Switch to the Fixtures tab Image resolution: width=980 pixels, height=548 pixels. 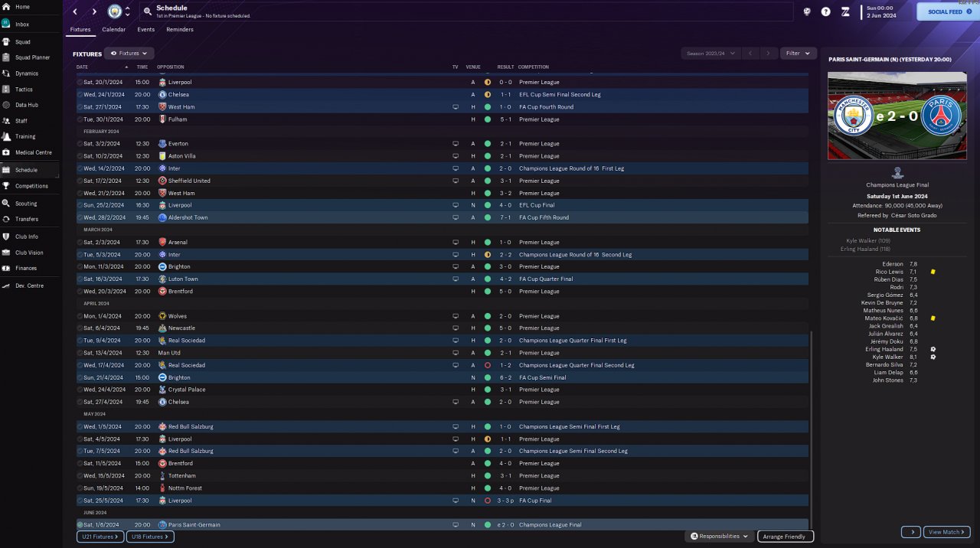click(x=80, y=30)
